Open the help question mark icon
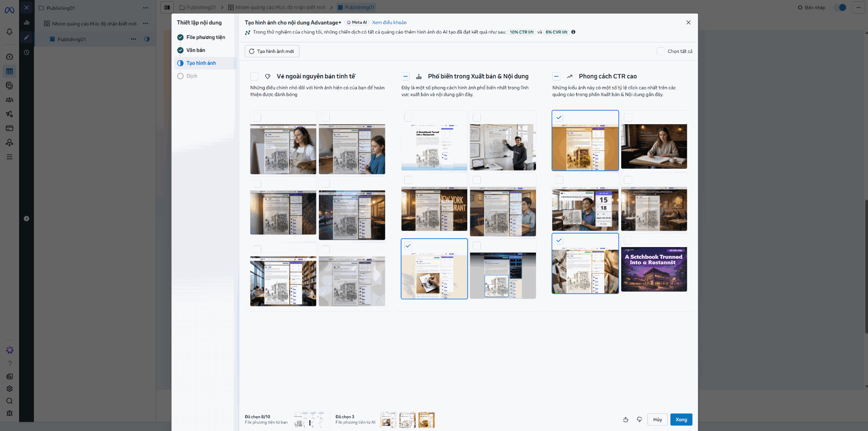The image size is (868, 431). tap(10, 364)
